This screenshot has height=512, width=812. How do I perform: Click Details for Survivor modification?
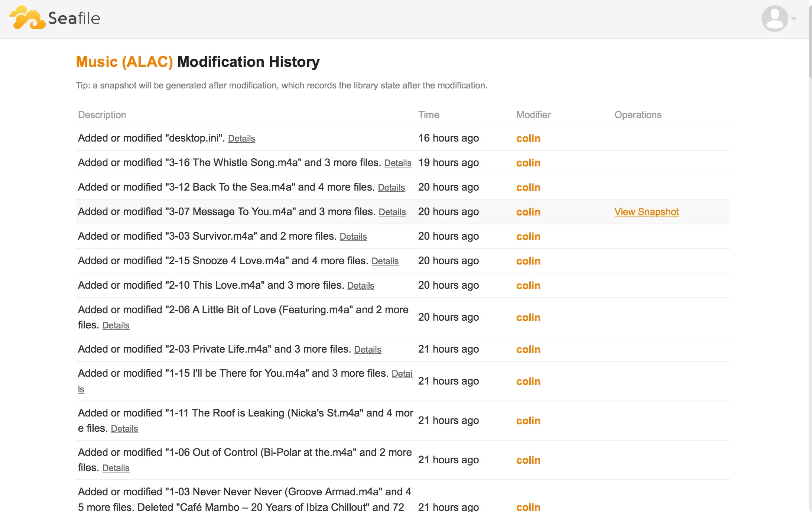353,236
